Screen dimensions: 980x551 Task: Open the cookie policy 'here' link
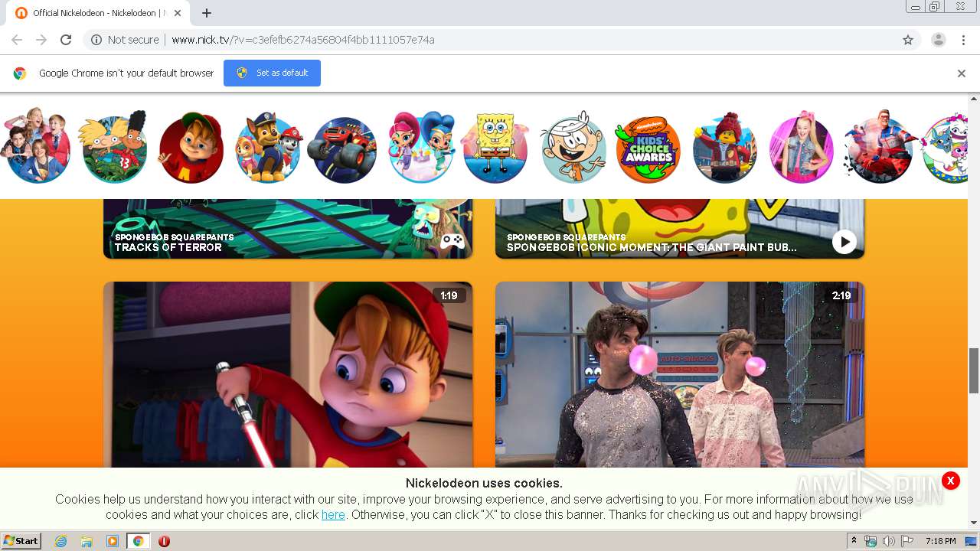333,514
